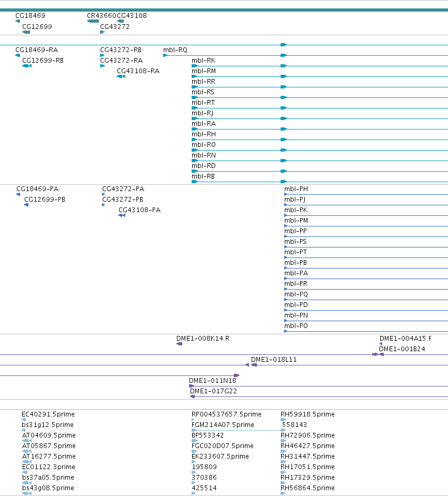Screen dimensions: 448x496
Task: Click the mbl-PR protein label
Action: coord(296,284)
